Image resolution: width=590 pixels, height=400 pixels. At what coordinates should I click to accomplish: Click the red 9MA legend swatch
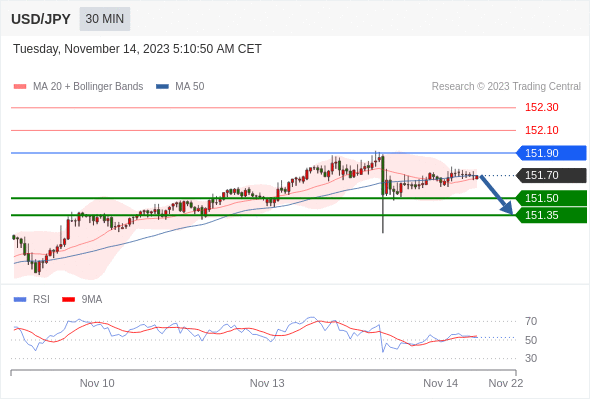pyautogui.click(x=68, y=300)
